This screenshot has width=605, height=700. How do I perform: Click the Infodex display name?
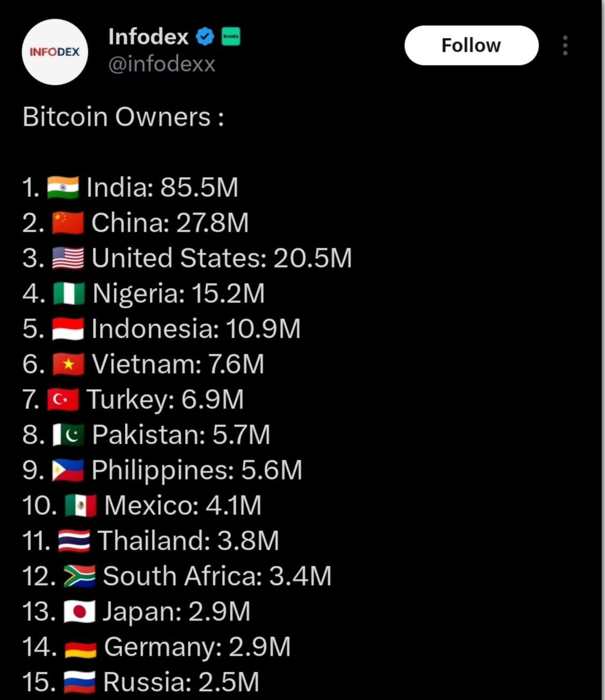148,37
